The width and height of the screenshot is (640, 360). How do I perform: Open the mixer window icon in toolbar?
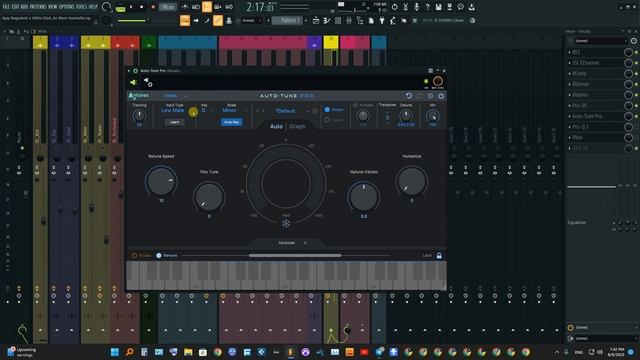pyautogui.click(x=349, y=20)
